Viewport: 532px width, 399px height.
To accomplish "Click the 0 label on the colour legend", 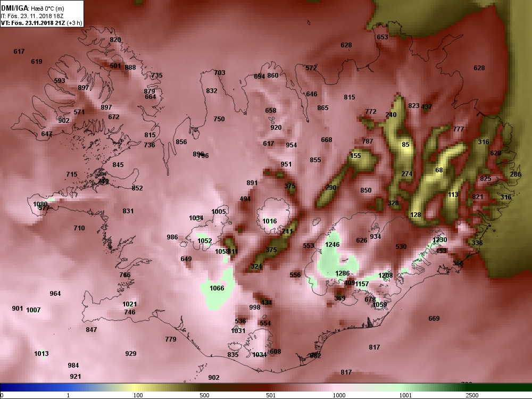I will (x=2, y=395).
